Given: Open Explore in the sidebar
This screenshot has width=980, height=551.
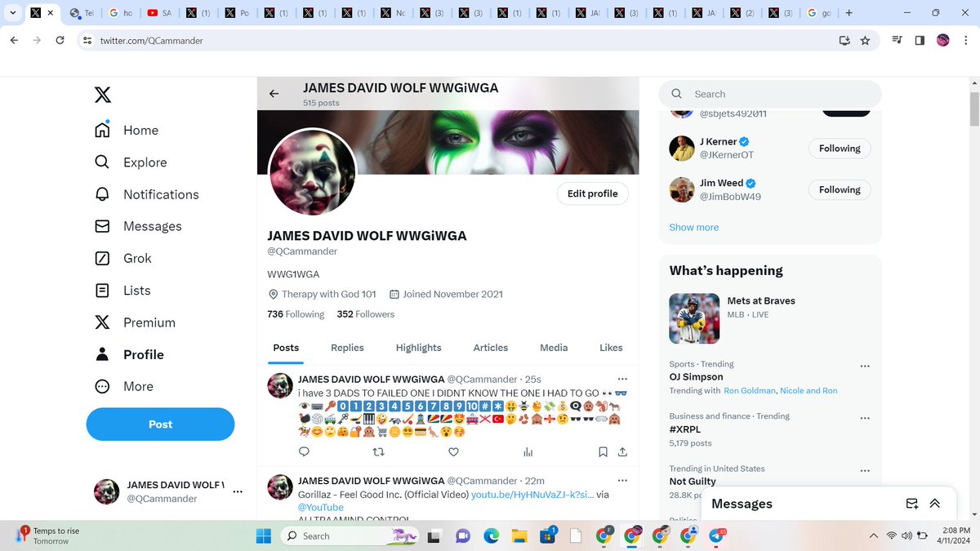Looking at the screenshot, I should pyautogui.click(x=131, y=162).
